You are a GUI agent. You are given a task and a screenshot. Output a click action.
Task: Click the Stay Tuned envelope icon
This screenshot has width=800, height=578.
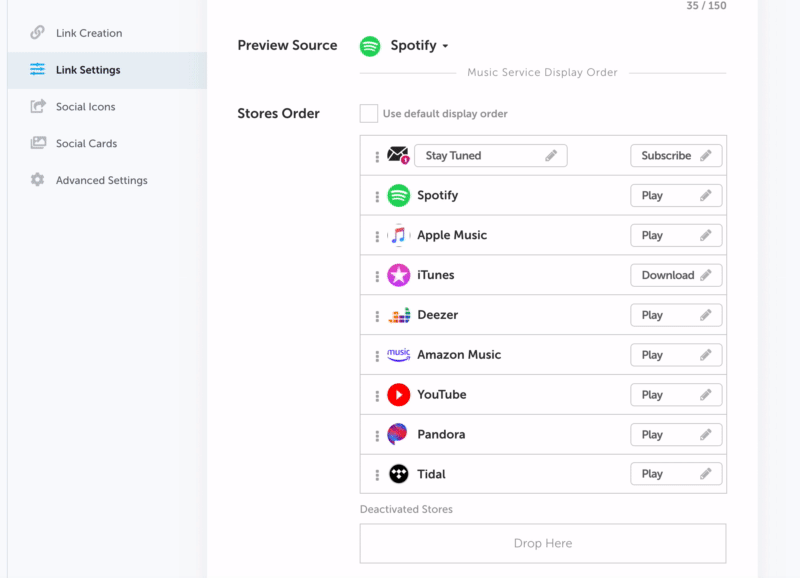tap(398, 155)
